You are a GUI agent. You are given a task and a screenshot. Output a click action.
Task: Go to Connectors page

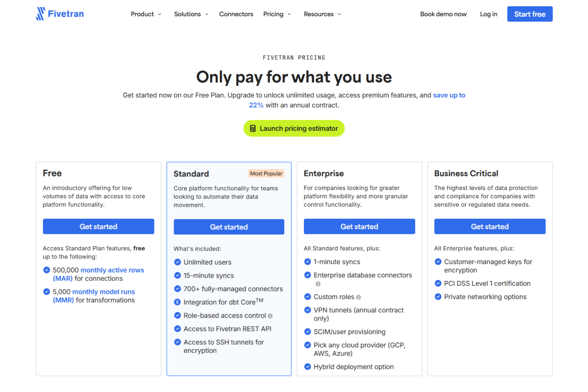[x=236, y=14]
